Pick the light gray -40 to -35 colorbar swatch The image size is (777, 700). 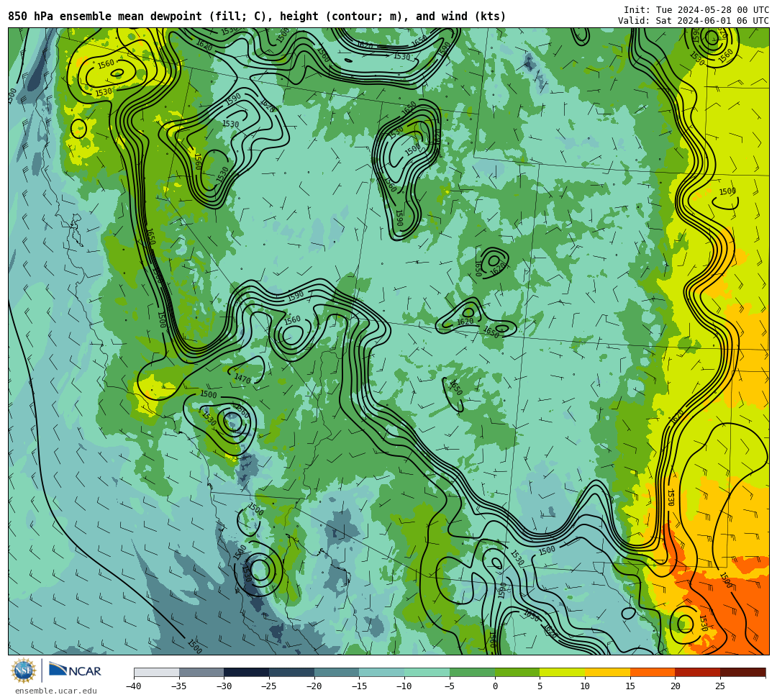coord(157,672)
